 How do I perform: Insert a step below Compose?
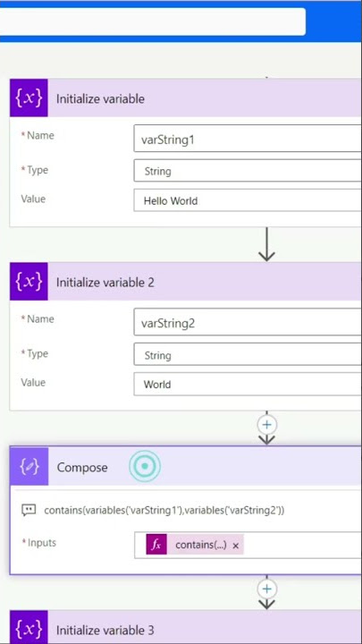(266, 589)
